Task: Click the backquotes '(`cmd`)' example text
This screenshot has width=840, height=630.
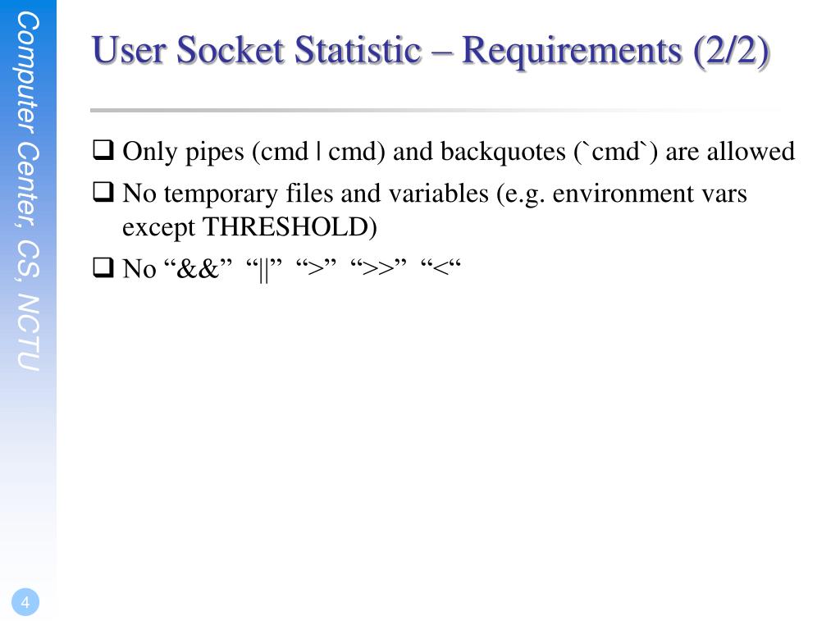Action: point(615,152)
